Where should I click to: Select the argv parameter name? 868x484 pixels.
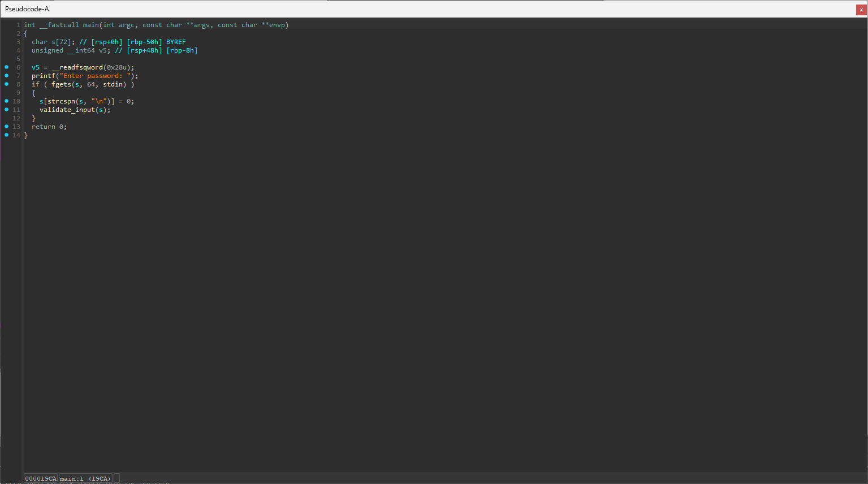[202, 25]
